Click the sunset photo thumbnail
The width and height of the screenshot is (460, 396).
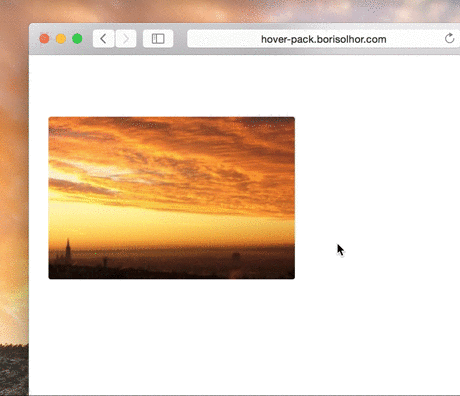tap(172, 198)
